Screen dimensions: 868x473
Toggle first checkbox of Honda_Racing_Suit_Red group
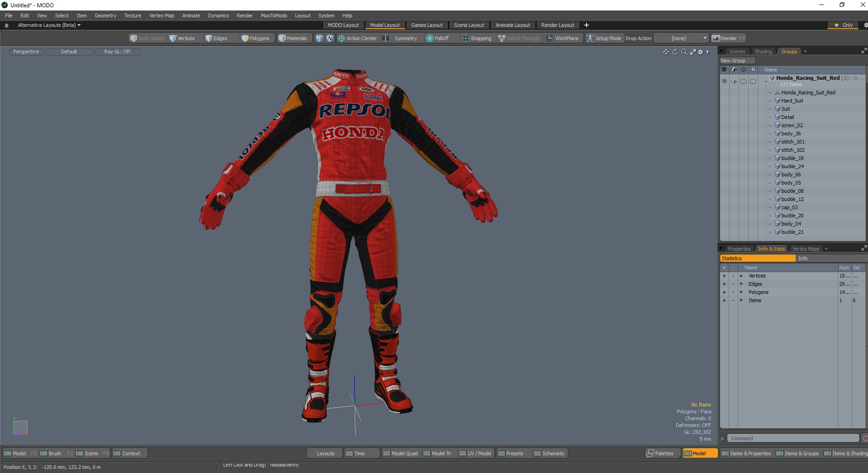pos(743,81)
